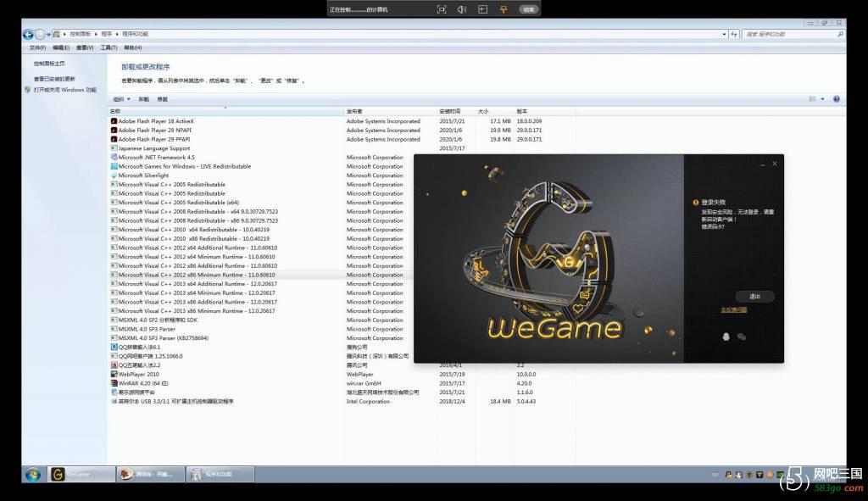This screenshot has width=868, height=501.
Task: Click the 退出 button in the WeGame dialog
Action: (x=754, y=297)
